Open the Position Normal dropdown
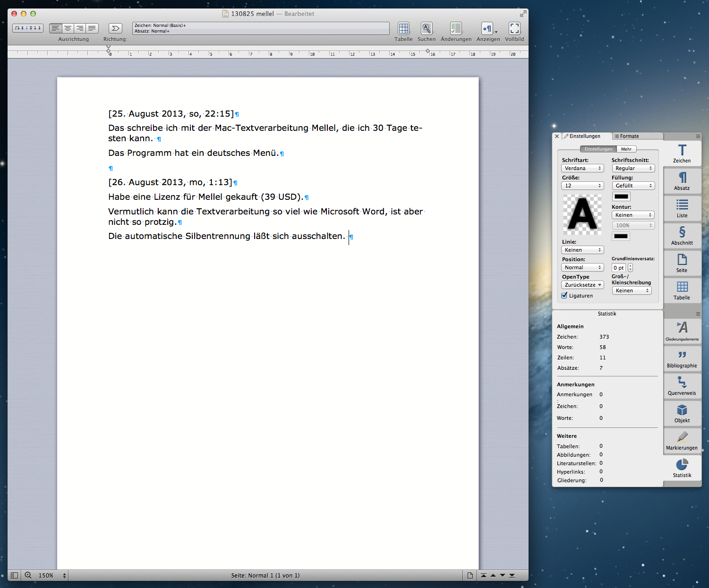Image resolution: width=709 pixels, height=588 pixels. pos(582,267)
